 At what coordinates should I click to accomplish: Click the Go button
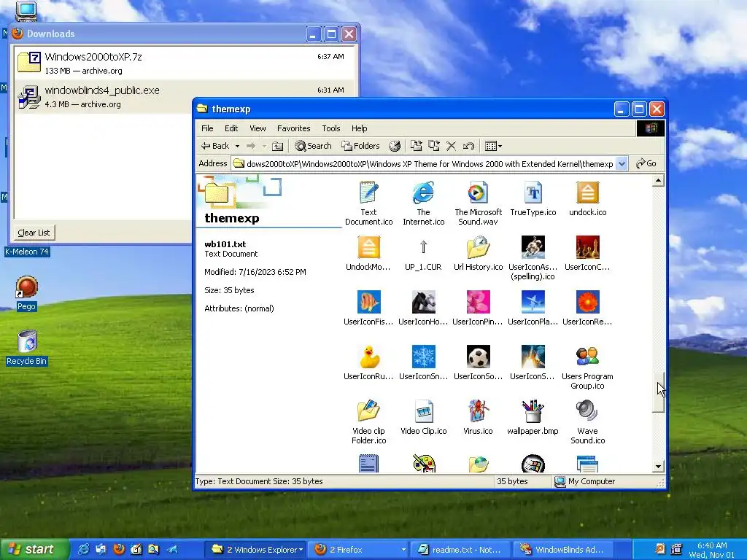(x=646, y=164)
